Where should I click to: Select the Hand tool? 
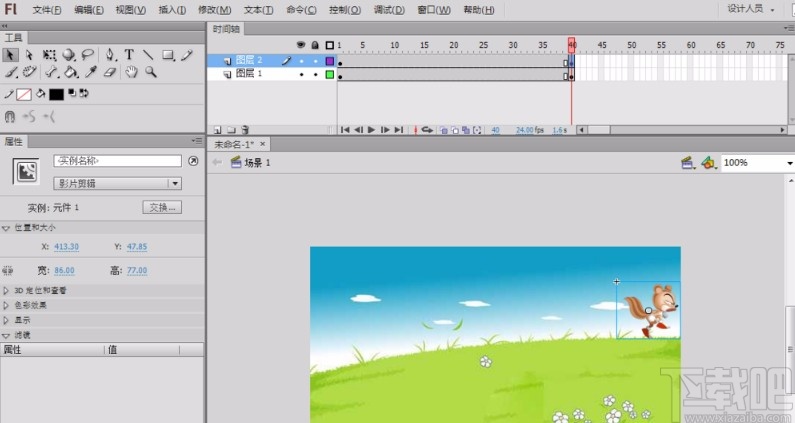[x=131, y=72]
